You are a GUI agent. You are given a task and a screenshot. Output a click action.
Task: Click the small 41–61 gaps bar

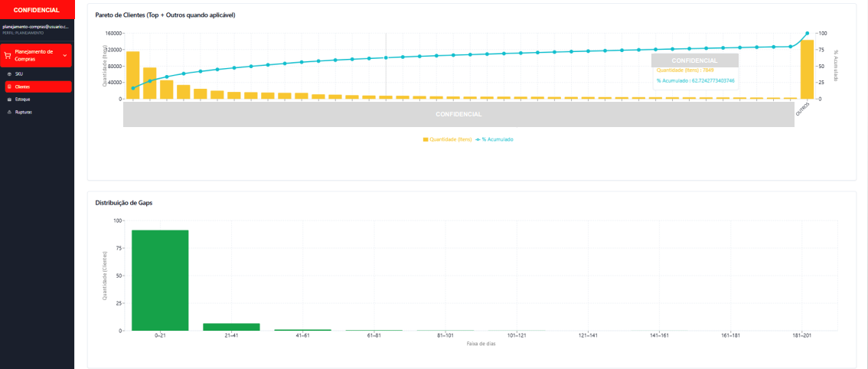point(302,330)
